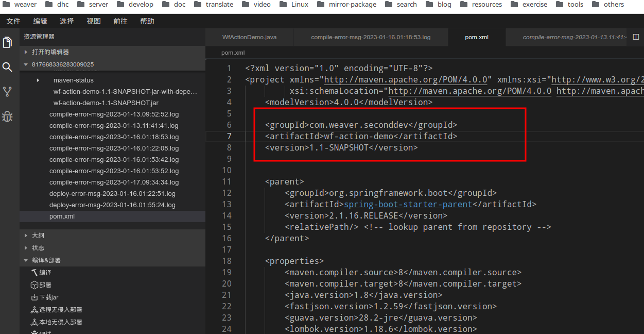This screenshot has height=334, width=644.
Task: Open the Linux bookmark folder
Action: (x=293, y=5)
